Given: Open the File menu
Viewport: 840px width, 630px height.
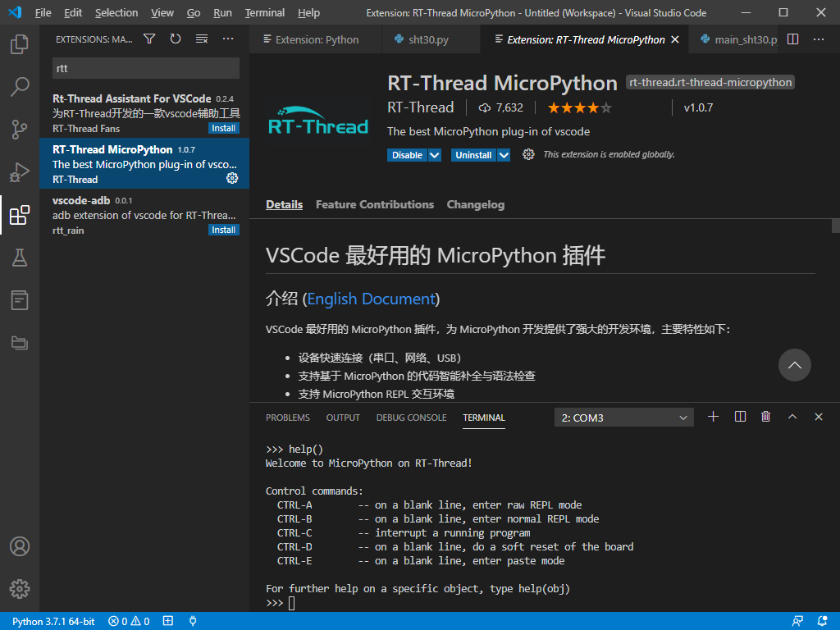Looking at the screenshot, I should tap(43, 12).
